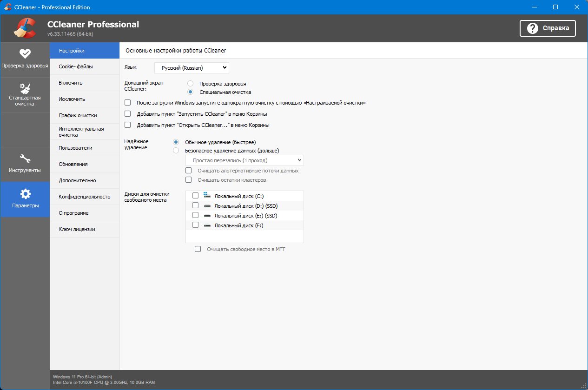Open Стандартная очистка broom icon section
Image resolution: width=588 pixels, height=390 pixels.
tap(25, 95)
